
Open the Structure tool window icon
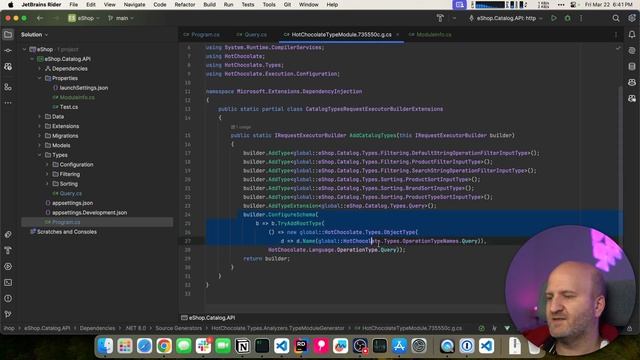[x=8, y=87]
